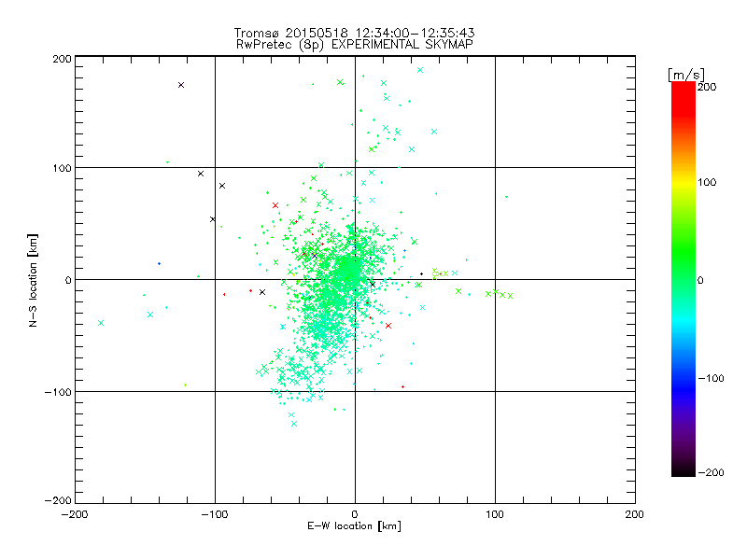Click the 'E-W location [km]' axis label
Screen dimensions: 747x560
354,526
